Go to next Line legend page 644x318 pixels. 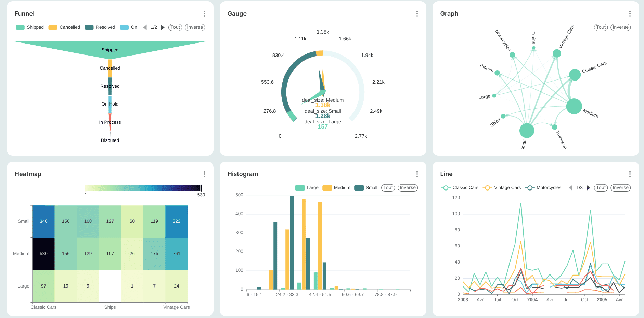(588, 188)
